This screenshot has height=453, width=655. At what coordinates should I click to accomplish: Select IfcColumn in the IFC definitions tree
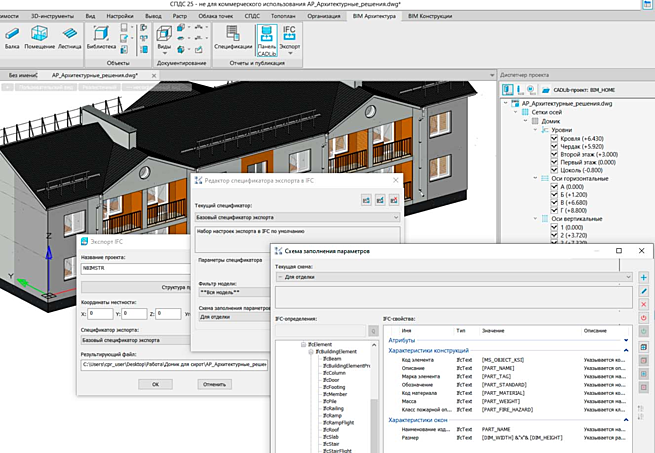coord(332,373)
